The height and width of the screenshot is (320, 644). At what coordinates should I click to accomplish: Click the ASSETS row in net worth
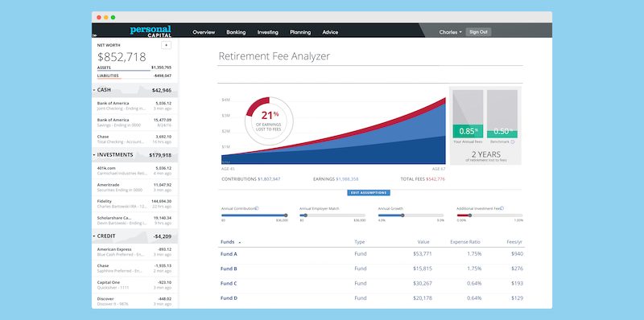(x=134, y=68)
